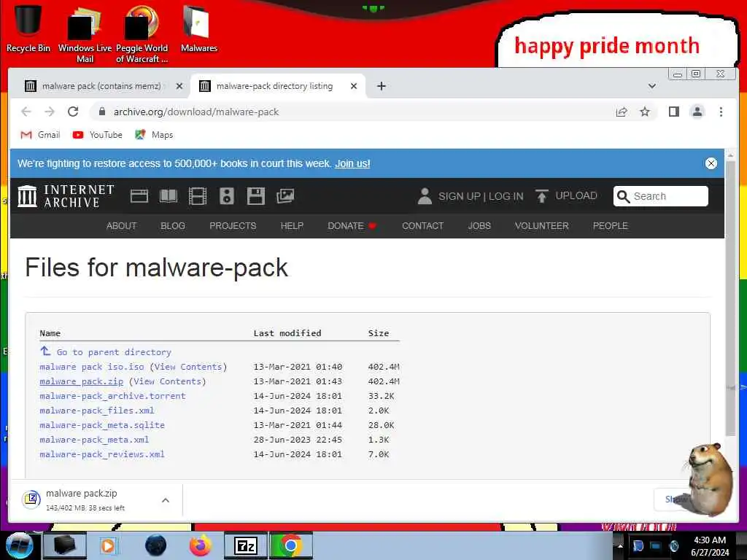Go to the Internet Archive home logo

tap(66, 196)
